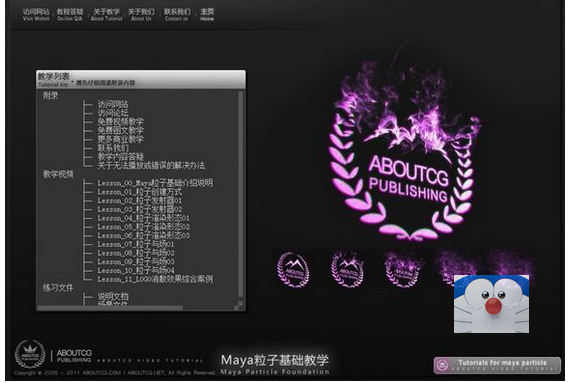This screenshot has height=383, width=579.
Task: Click the third dissolving logo thumbnail
Action: coord(402,270)
